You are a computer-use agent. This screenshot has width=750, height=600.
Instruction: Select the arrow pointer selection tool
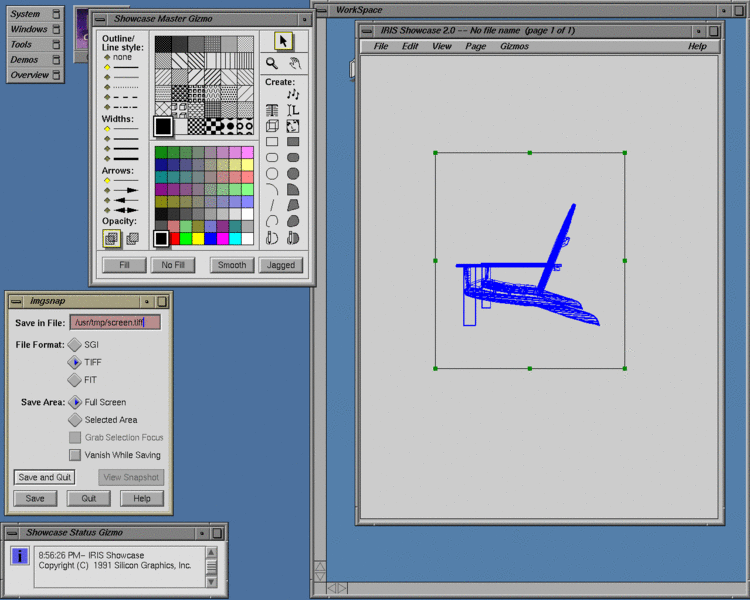pos(283,41)
